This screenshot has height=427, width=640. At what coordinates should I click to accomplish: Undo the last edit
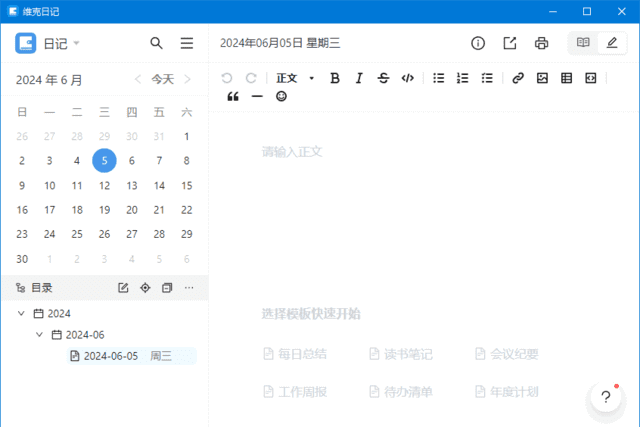[227, 78]
